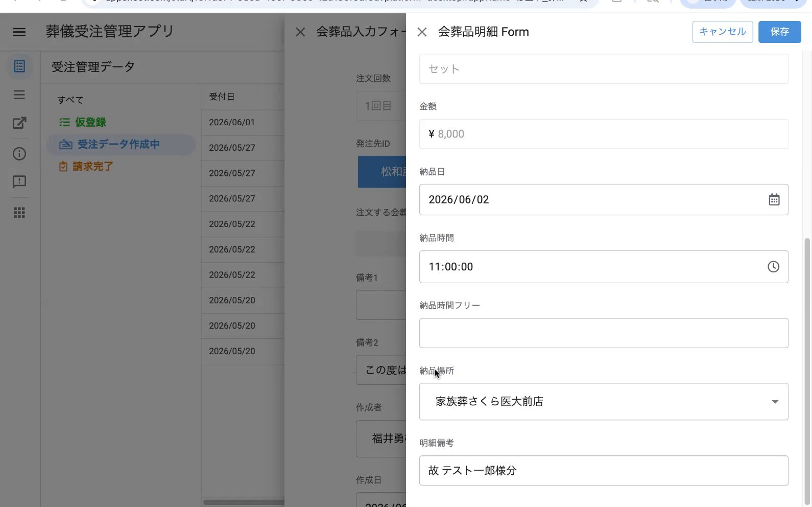This screenshot has width=812, height=507.
Task: Click the 金額 field showing 8,000
Action: 604,134
